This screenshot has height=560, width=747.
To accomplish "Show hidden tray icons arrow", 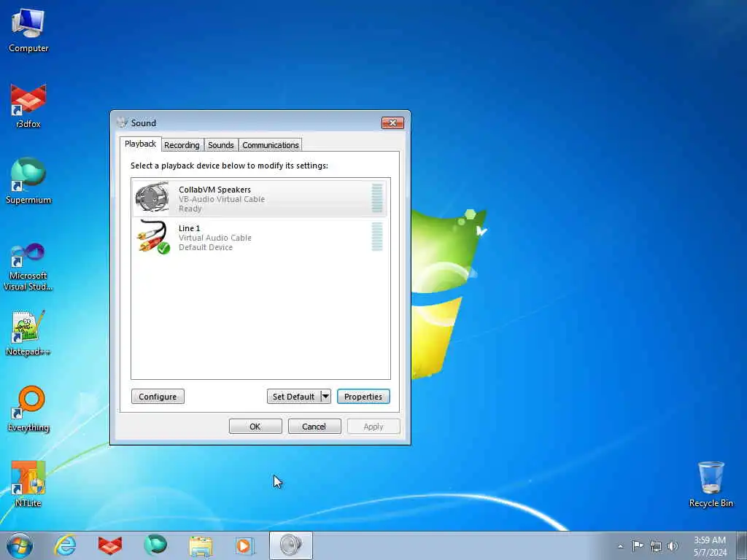I will point(620,546).
